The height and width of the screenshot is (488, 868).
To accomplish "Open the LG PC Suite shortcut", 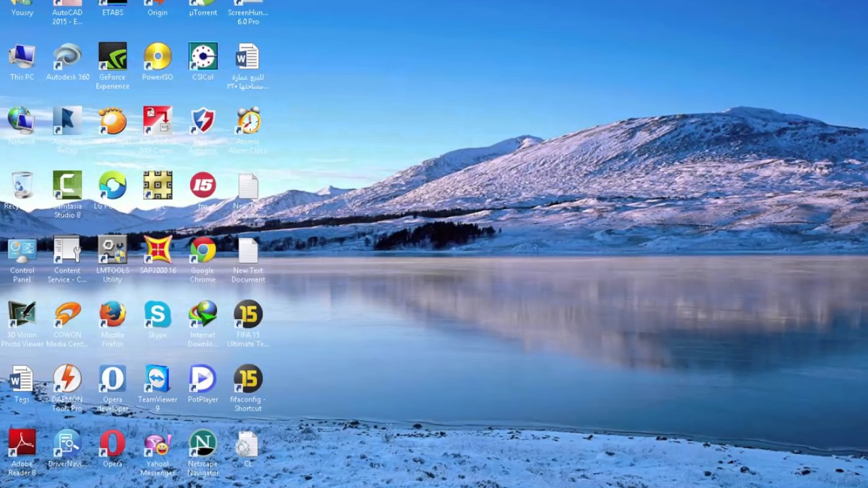I will tap(113, 190).
